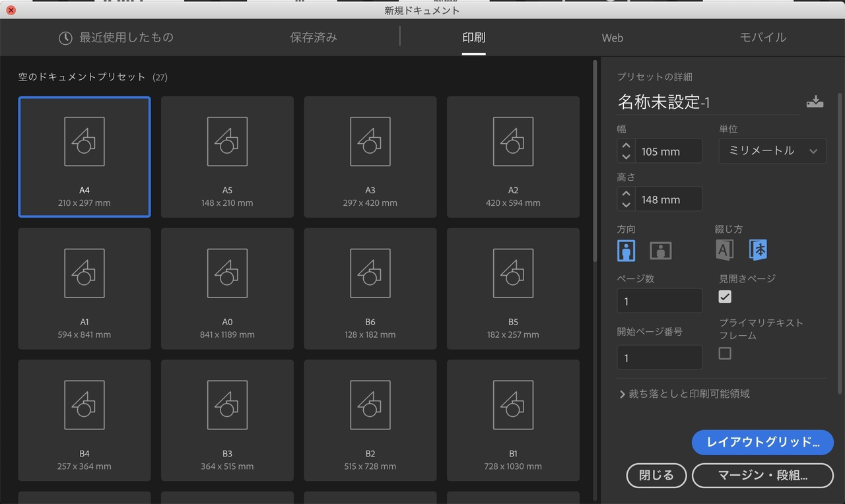Click the 開始ページ番号 input field
Image resolution: width=845 pixels, height=504 pixels.
[659, 358]
